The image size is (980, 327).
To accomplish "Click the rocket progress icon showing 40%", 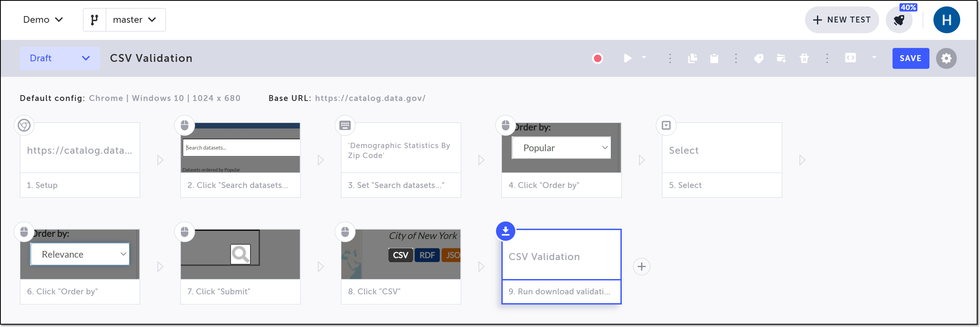I will [899, 20].
